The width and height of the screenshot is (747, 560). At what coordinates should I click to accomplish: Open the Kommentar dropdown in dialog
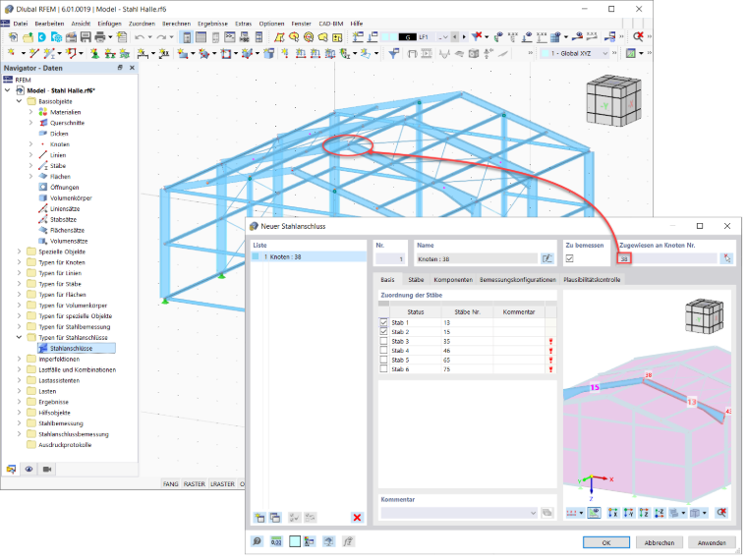(x=533, y=513)
